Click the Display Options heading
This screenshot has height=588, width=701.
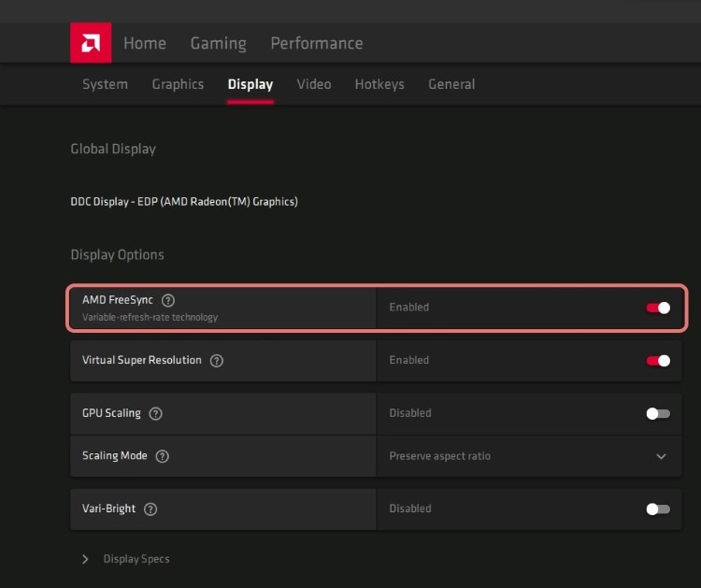pos(117,255)
